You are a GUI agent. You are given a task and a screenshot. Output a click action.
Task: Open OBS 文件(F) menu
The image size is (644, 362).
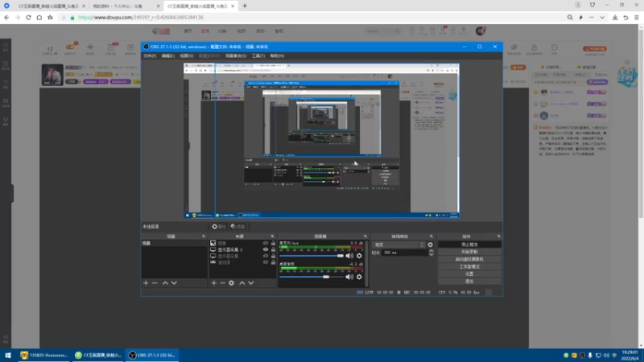[150, 56]
